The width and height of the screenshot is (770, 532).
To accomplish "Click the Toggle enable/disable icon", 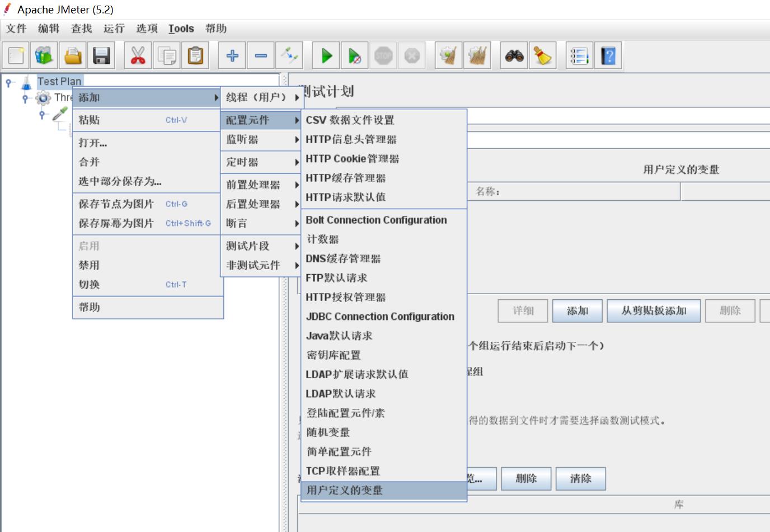I will pyautogui.click(x=289, y=55).
